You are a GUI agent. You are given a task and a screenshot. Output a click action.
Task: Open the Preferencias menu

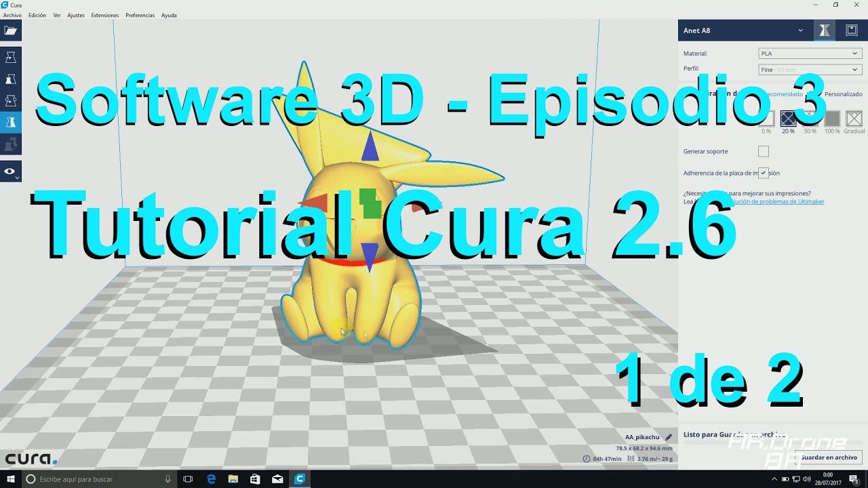coord(140,15)
